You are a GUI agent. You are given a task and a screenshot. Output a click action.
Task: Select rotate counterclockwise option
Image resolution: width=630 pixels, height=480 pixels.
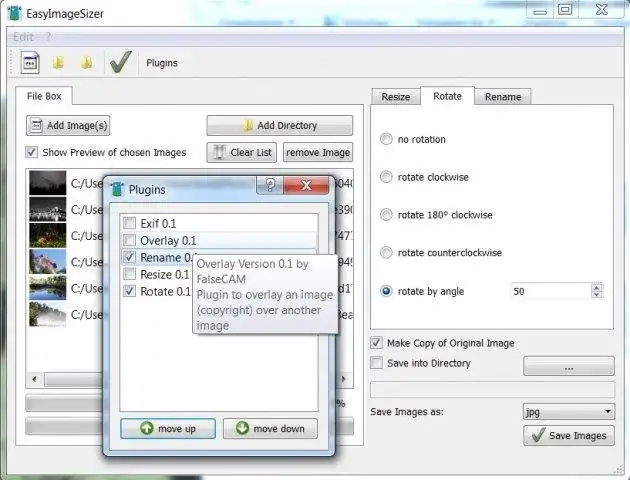pyautogui.click(x=386, y=252)
